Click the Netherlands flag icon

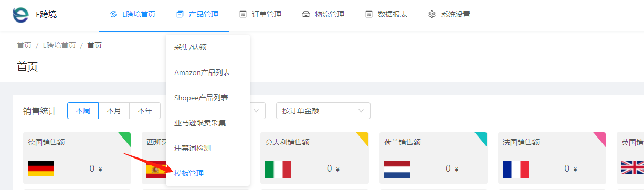(397, 169)
